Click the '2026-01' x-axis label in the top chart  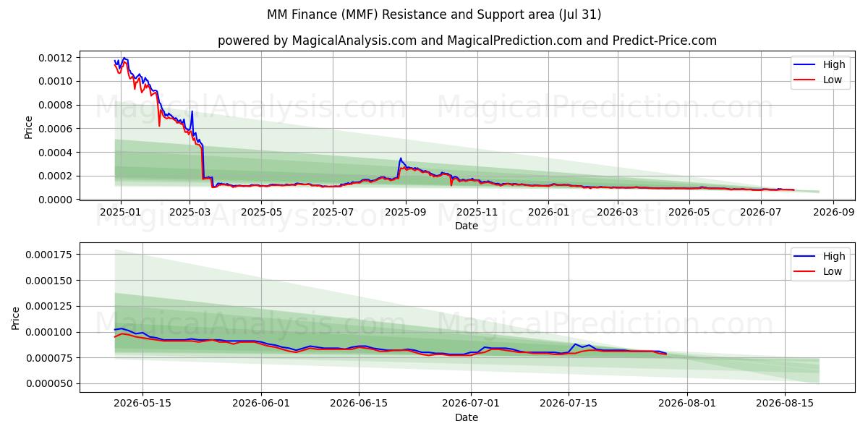[x=548, y=213]
